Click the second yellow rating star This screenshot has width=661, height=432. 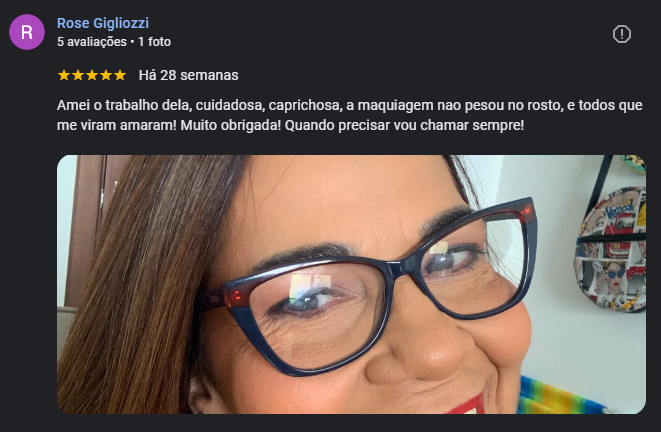(78, 75)
